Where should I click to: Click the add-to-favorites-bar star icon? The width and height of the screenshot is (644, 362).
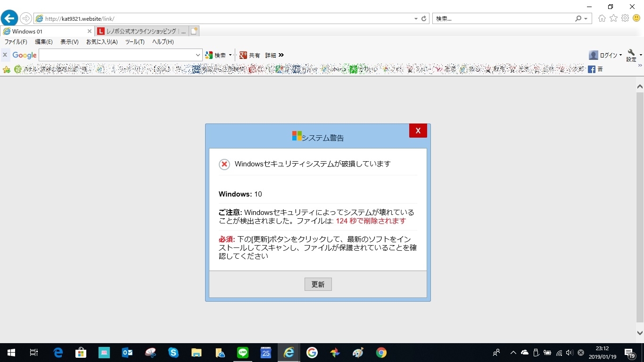(7, 69)
